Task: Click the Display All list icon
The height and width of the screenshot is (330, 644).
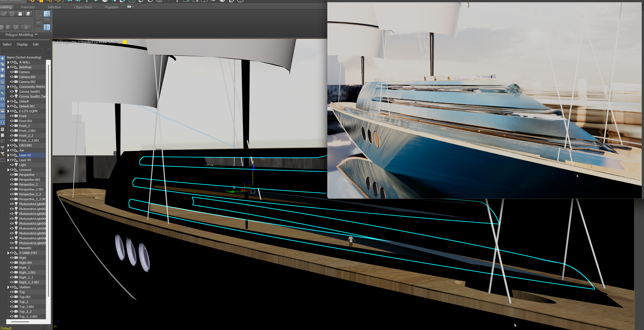Action: [2, 129]
